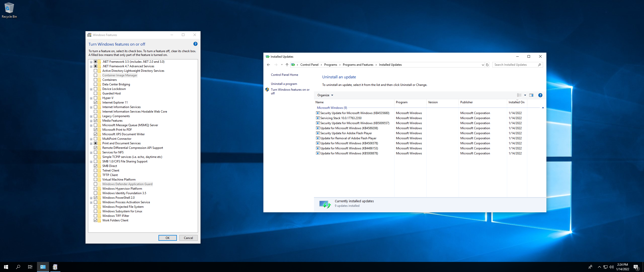Screen dimensions: 644x272
Task: Go back in Installed Updates window
Action: 268,65
